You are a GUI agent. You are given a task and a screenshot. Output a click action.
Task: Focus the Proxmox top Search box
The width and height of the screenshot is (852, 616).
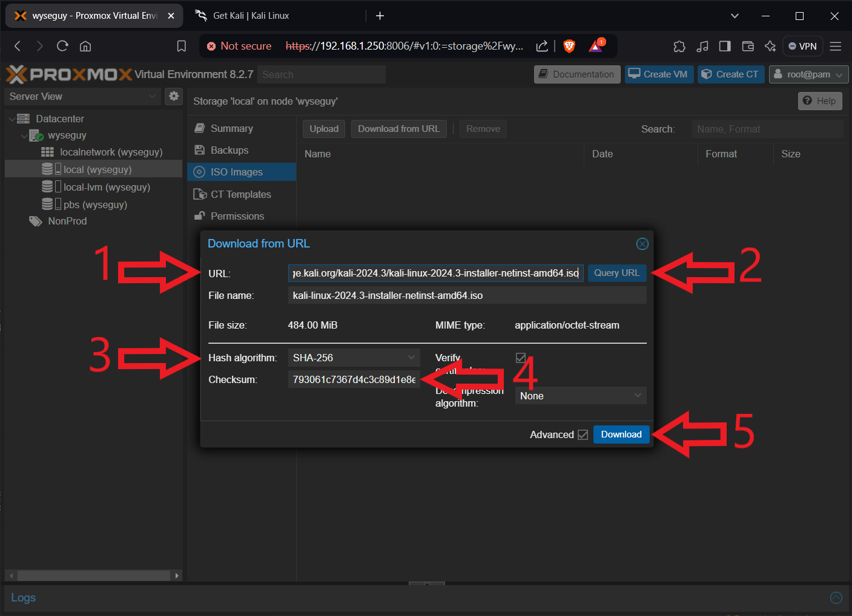point(322,74)
